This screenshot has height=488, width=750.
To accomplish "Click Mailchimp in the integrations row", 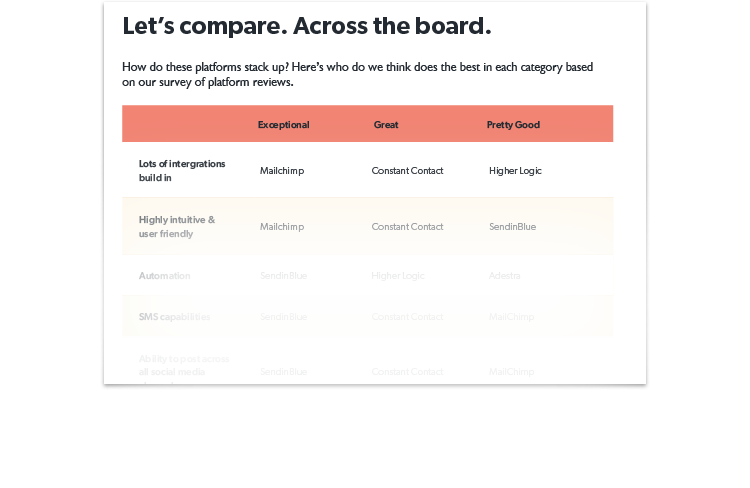I will coord(282,171).
